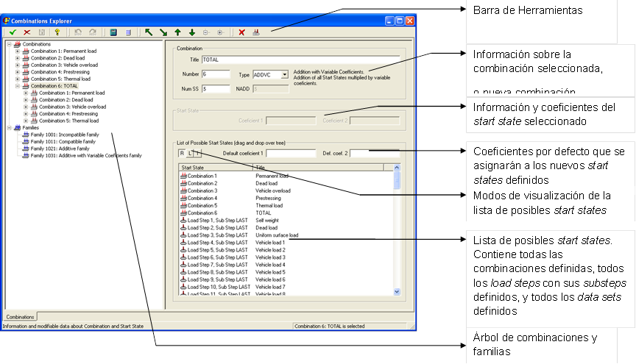Select the Combinations bottom tab
The image size is (636, 364).
point(20,317)
